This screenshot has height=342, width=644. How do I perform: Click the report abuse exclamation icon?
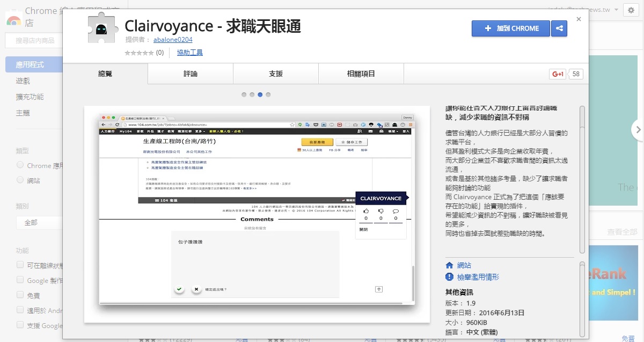450,277
